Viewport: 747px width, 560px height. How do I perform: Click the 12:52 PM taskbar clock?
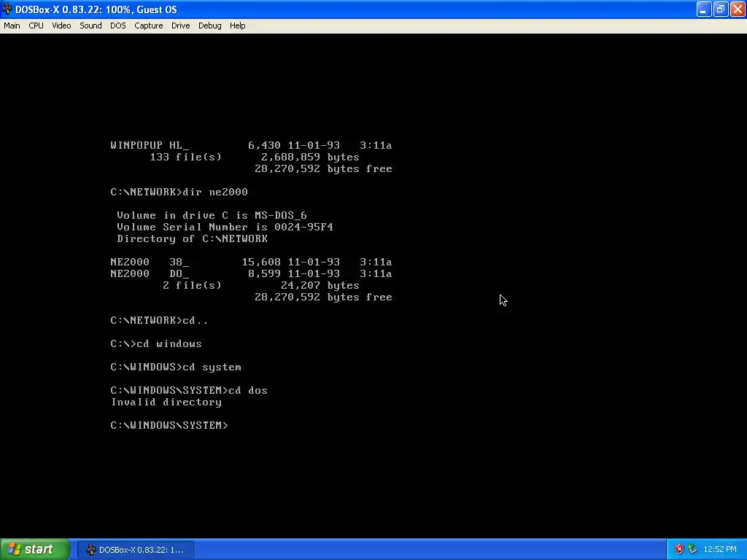tap(720, 550)
